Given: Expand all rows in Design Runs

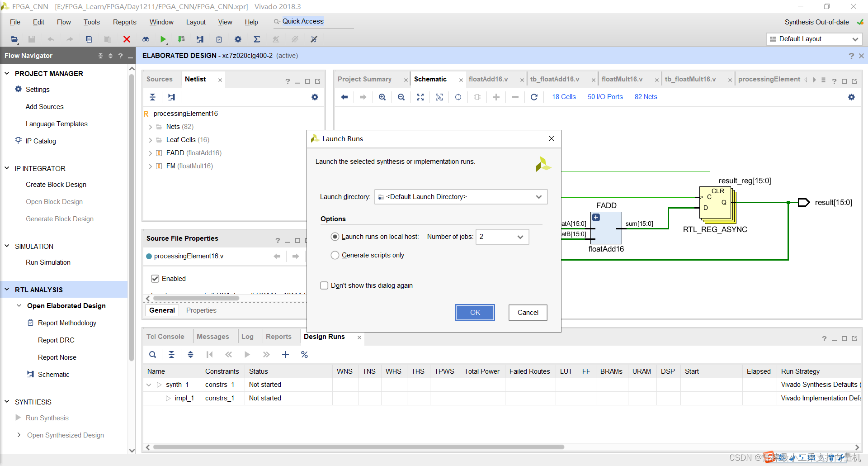Looking at the screenshot, I should point(190,355).
